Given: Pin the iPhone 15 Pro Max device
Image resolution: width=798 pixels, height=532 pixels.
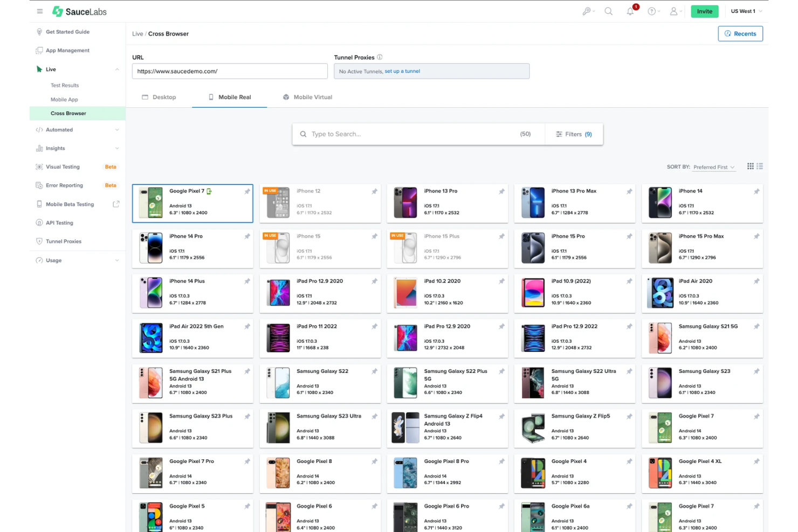Looking at the screenshot, I should (756, 237).
